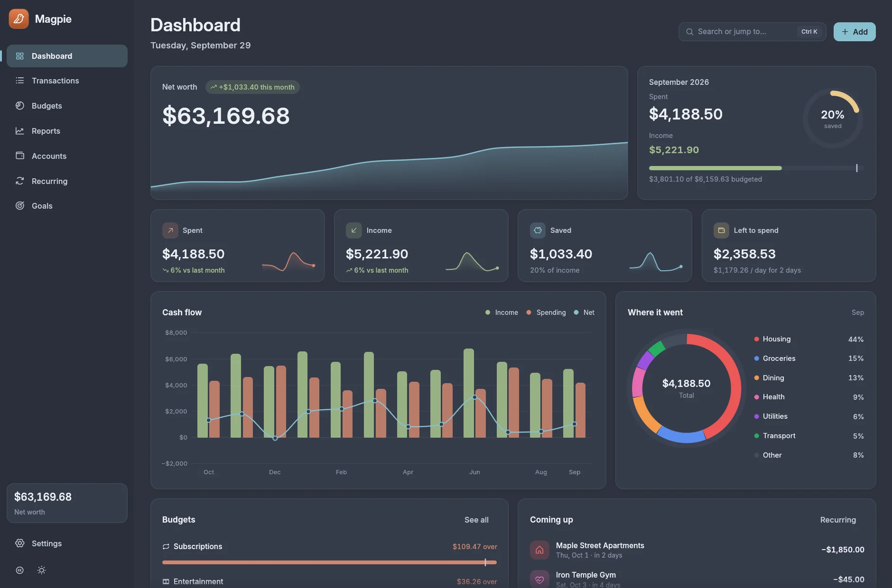The height and width of the screenshot is (588, 892).
Task: Toggle light theme with sun icon
Action: [x=42, y=570]
